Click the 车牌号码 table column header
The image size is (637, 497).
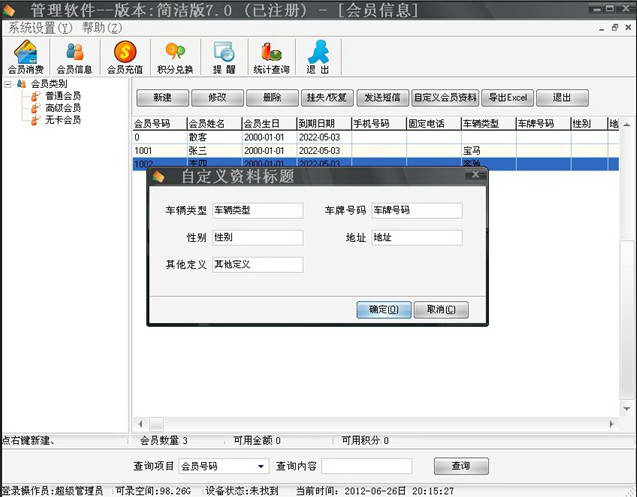click(544, 124)
